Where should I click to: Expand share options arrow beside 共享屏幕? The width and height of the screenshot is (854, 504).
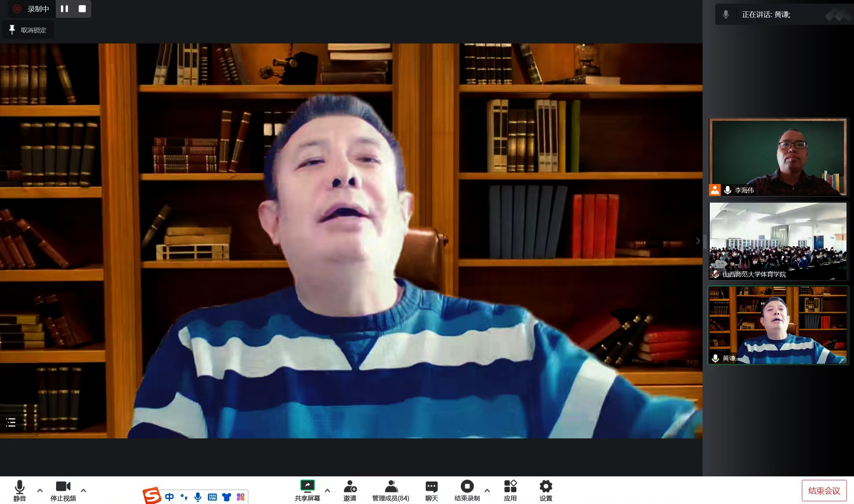coord(327,490)
